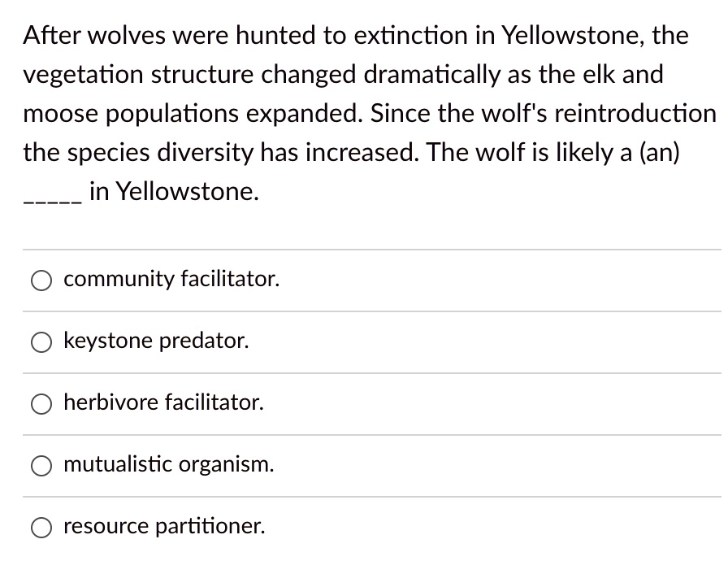Screen dimensions: 728x561
Task: Click the "resource partitioner." answer text
Action: coord(164,526)
